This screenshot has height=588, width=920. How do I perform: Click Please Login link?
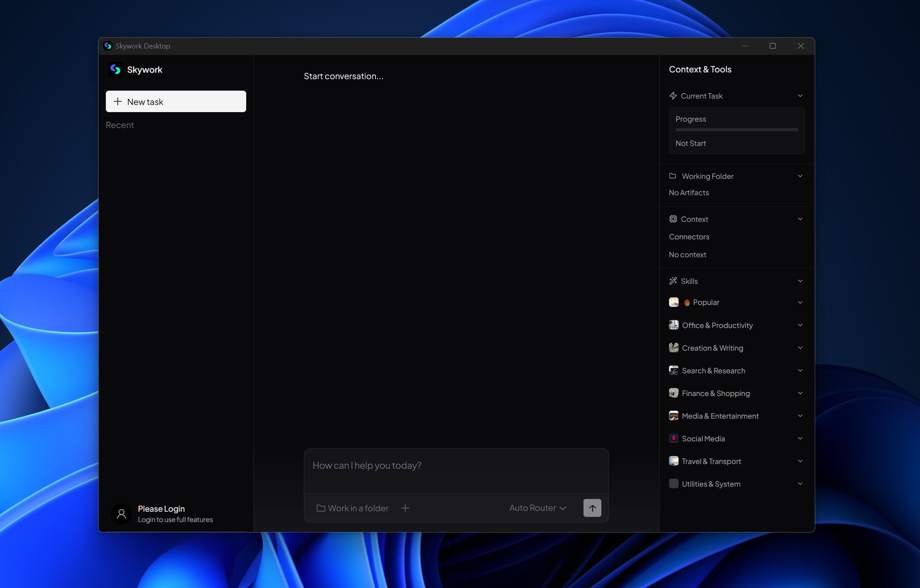pyautogui.click(x=161, y=509)
